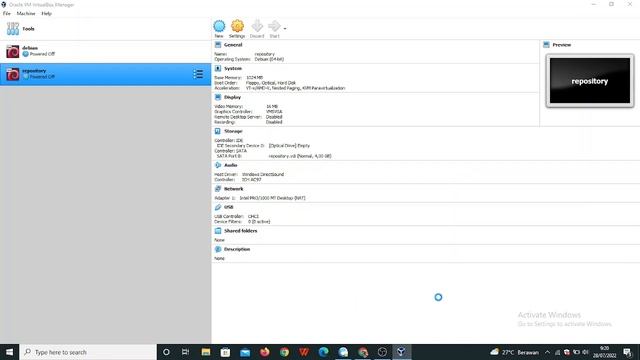Open the repository machine tools menu icon

tap(198, 74)
